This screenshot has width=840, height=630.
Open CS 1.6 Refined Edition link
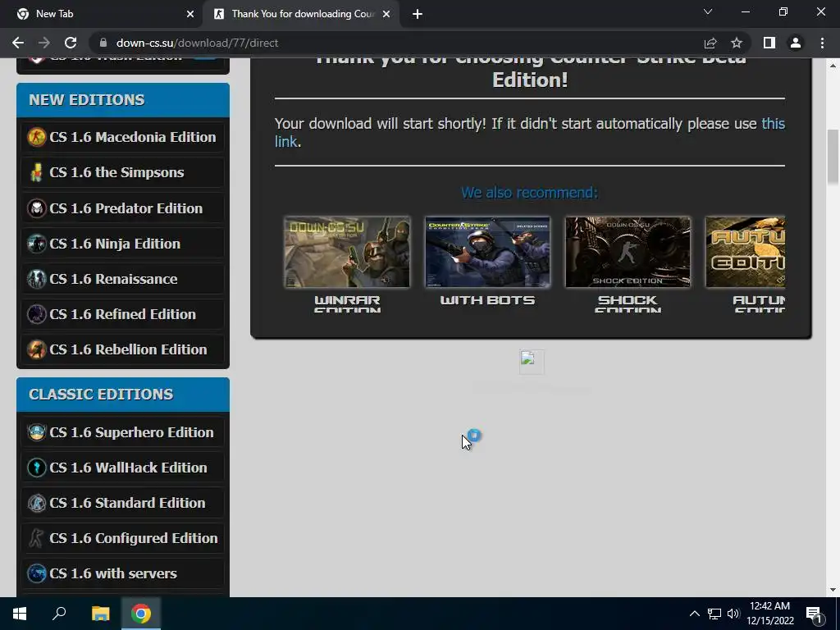(123, 314)
